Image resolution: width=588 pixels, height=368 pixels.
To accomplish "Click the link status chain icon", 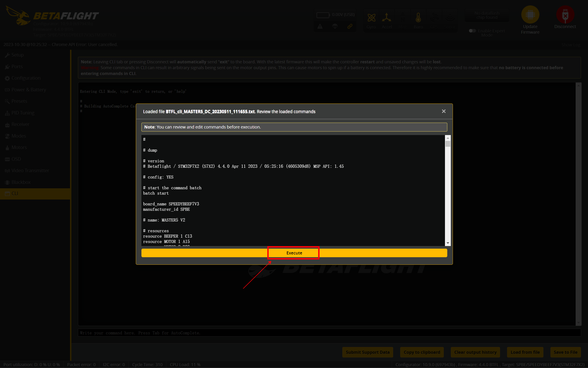I will click(350, 26).
